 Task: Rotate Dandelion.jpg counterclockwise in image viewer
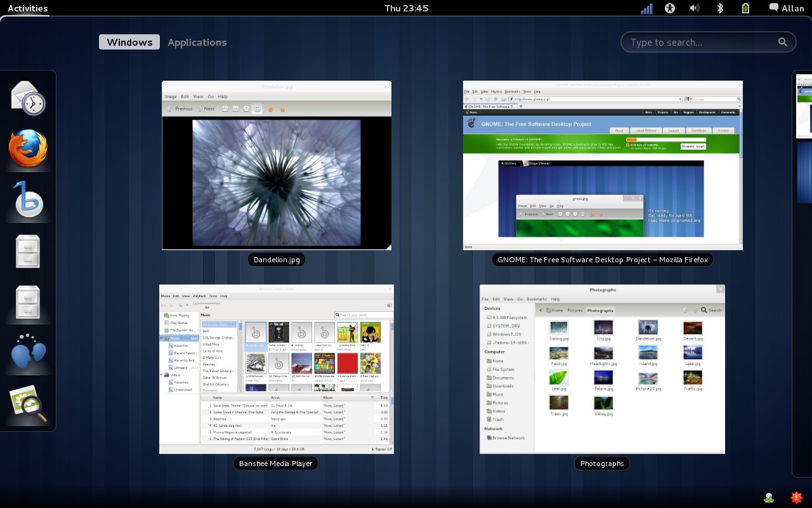[272, 109]
